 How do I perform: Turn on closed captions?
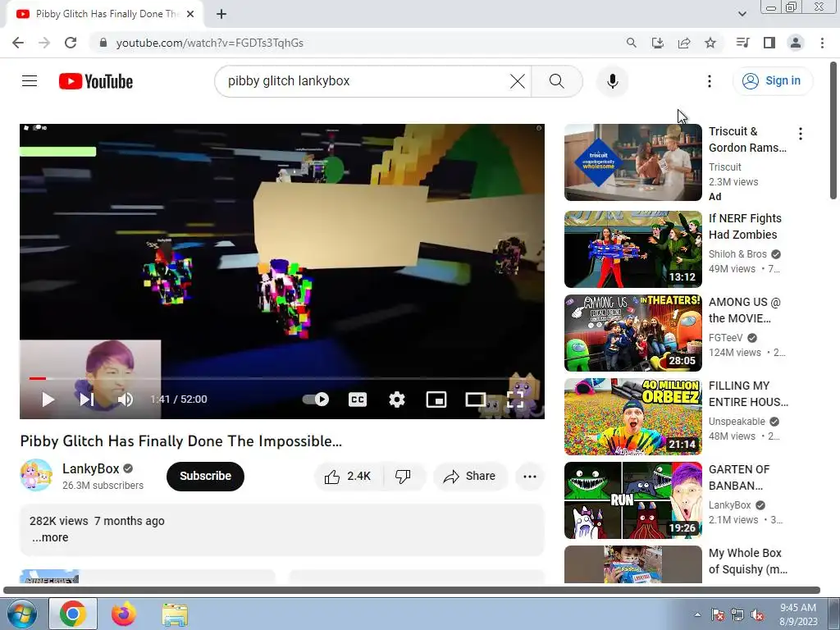[358, 399]
